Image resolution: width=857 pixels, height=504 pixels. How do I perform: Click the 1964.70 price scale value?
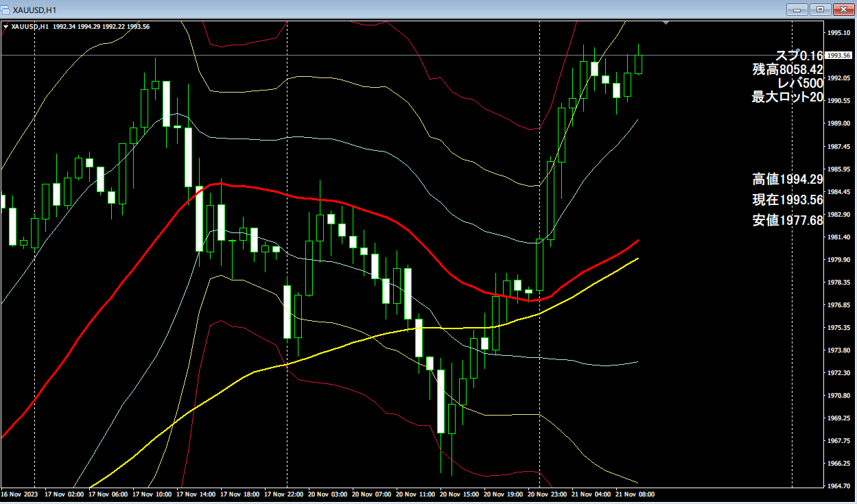[x=838, y=486]
